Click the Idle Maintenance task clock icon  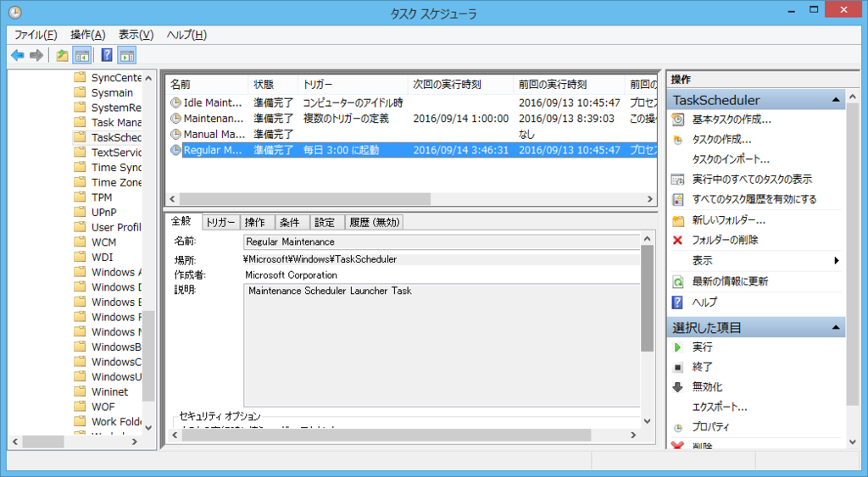tap(175, 103)
